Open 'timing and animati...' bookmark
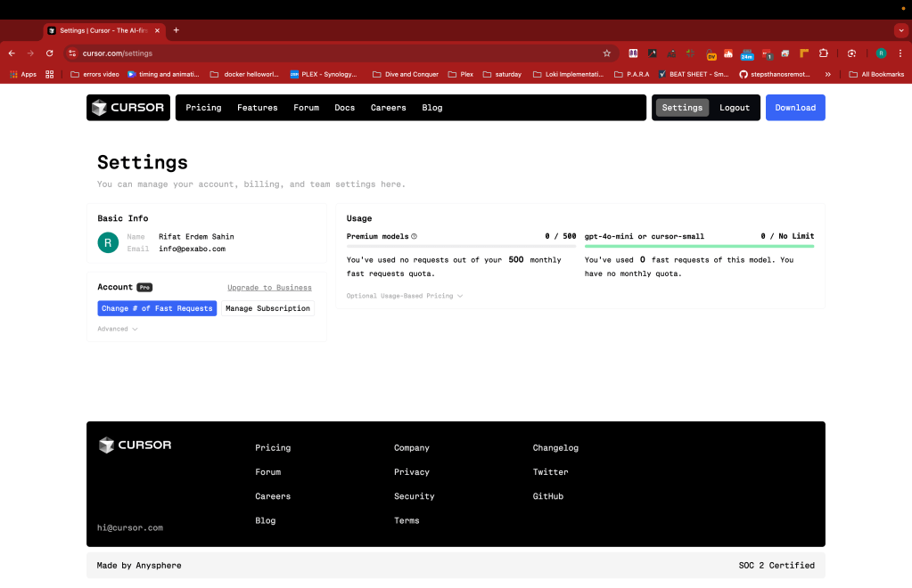Screen dimensions: 912x588 163,74
